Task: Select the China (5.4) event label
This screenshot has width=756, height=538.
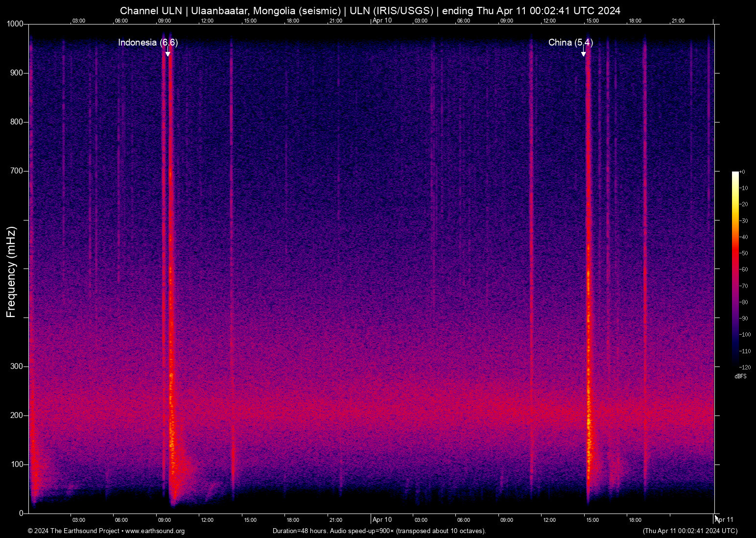Action: [571, 43]
